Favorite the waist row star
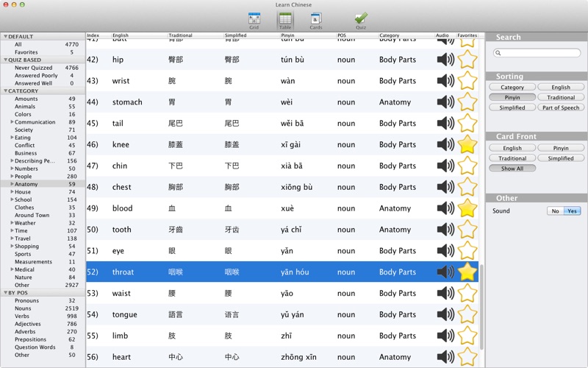Viewport: 588px width, 368px height. coord(467,293)
